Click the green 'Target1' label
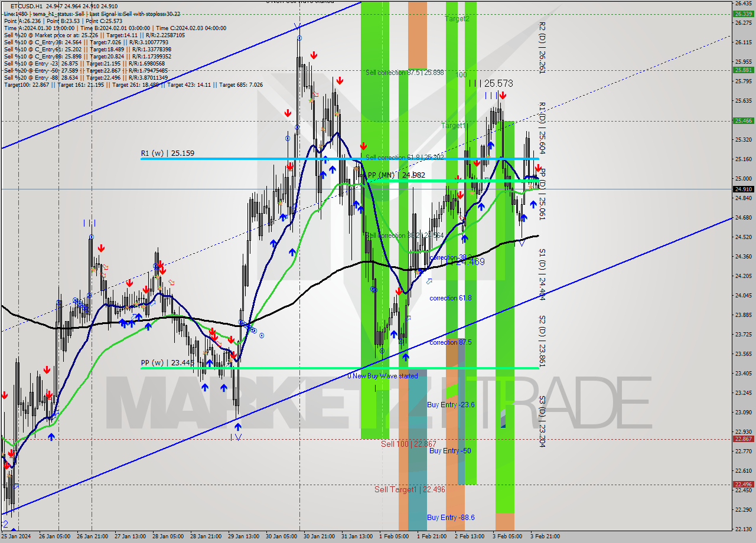Screen dimensions: 756x543 coord(454,126)
